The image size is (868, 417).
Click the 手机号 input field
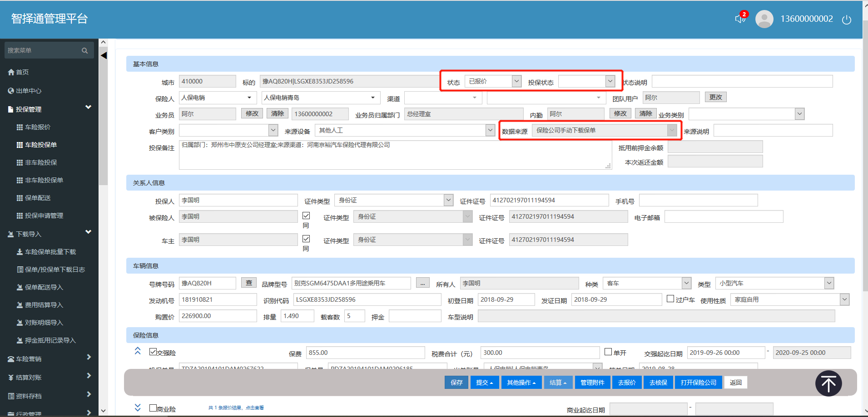pyautogui.click(x=698, y=200)
